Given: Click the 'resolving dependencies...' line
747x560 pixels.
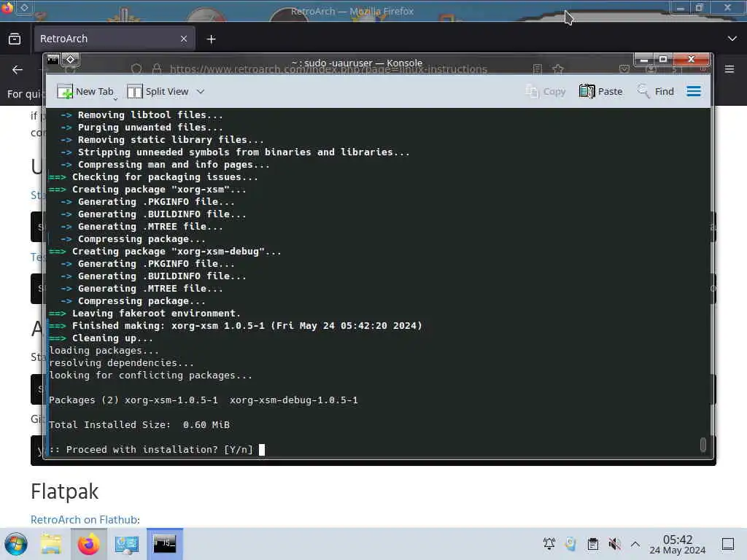Looking at the screenshot, I should [x=121, y=363].
